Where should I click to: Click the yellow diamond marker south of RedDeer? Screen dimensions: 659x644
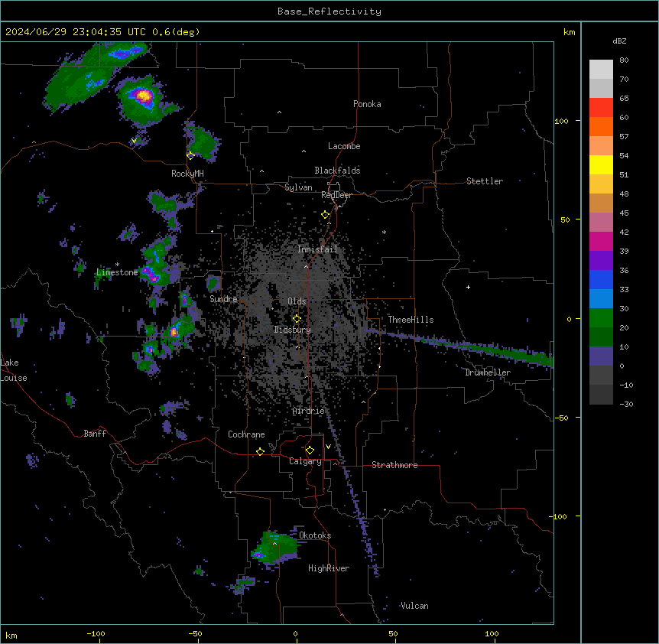[x=325, y=215]
